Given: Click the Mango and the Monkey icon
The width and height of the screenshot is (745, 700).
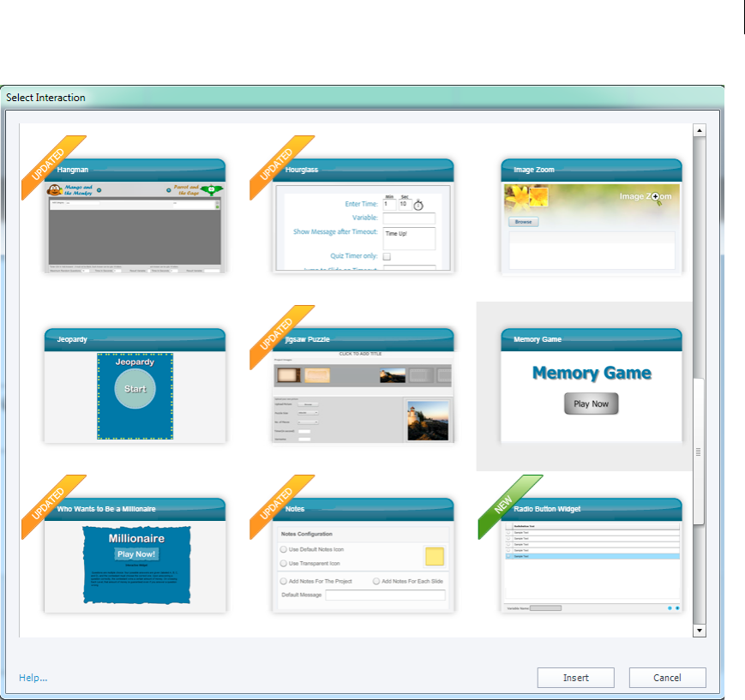Looking at the screenshot, I should (55, 190).
